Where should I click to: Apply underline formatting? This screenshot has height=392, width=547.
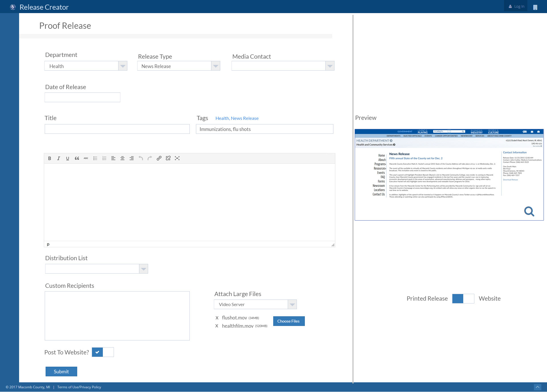[68, 158]
